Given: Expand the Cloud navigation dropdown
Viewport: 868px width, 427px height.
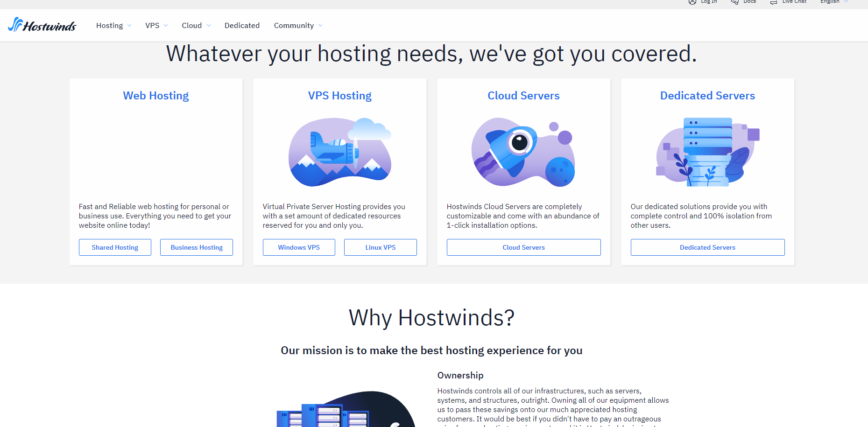Looking at the screenshot, I should pyautogui.click(x=195, y=26).
